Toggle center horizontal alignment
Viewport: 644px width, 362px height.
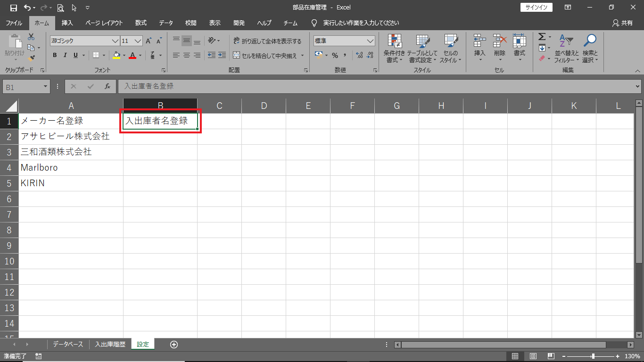pos(187,55)
